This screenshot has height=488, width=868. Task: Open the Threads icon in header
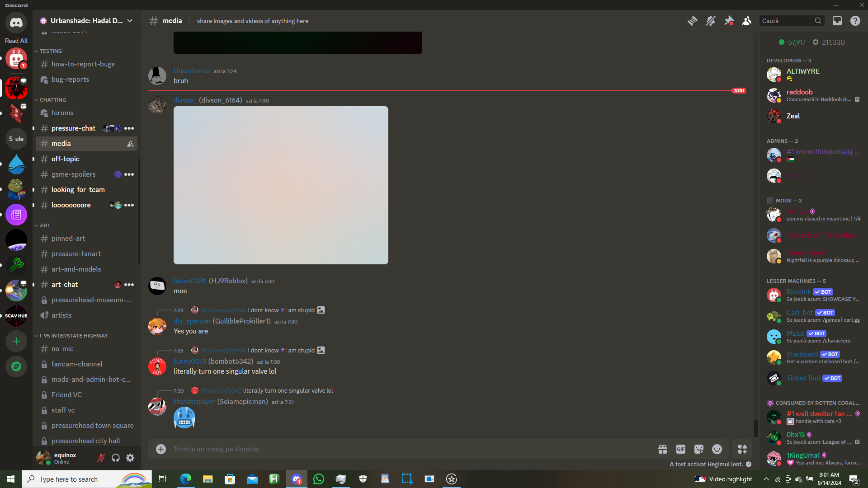pyautogui.click(x=692, y=21)
